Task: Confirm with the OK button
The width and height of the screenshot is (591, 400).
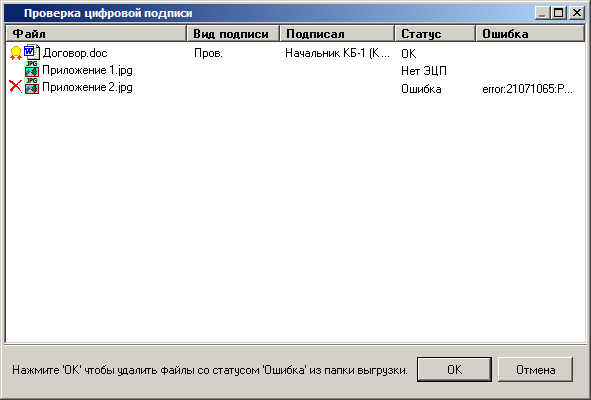Action: 454,369
